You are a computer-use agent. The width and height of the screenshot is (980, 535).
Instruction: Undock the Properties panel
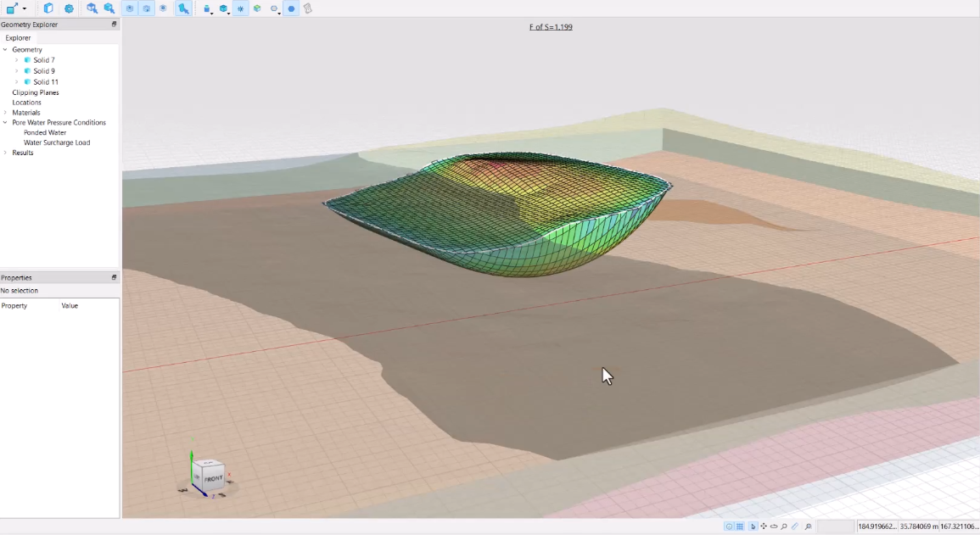pos(114,277)
